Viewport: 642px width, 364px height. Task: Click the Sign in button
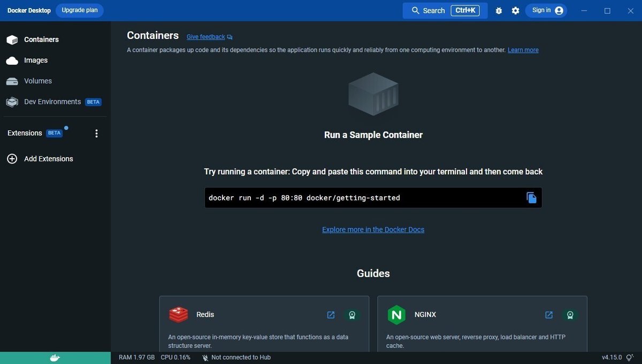(546, 11)
